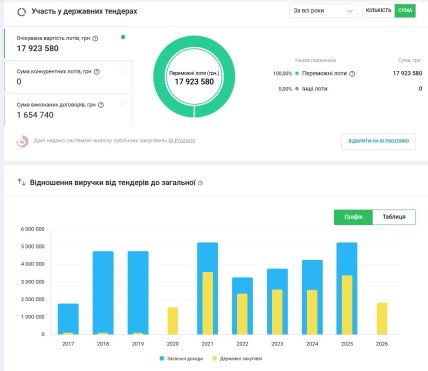Select the СУМА toggle button

coord(405,11)
